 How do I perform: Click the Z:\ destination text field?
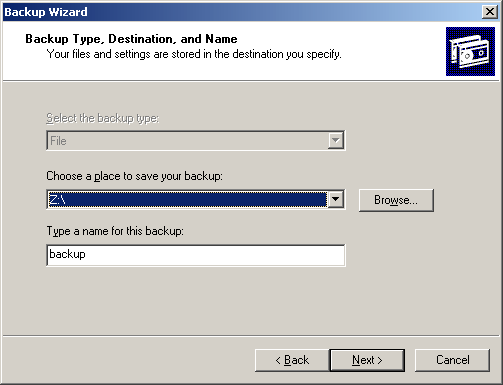coord(187,199)
